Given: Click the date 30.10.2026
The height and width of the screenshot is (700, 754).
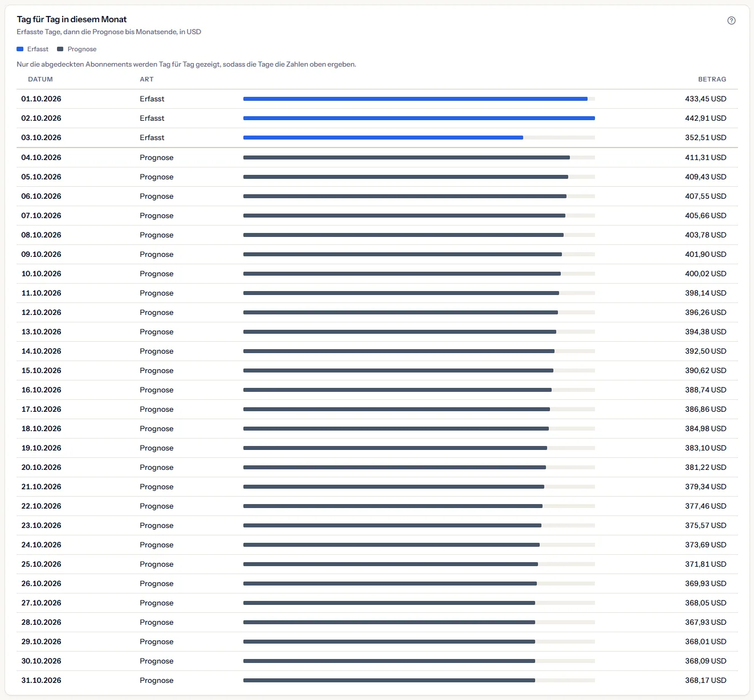Looking at the screenshot, I should coord(41,661).
